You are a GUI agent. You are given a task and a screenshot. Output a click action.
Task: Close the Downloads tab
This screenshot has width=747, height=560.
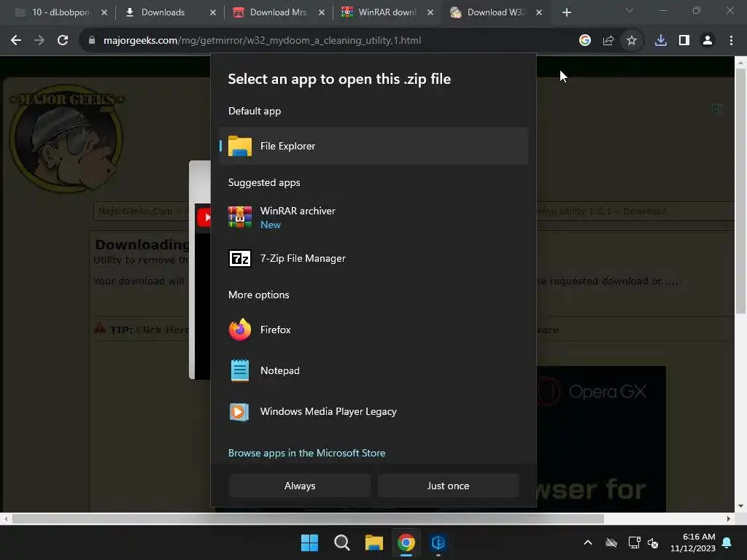pos(213,12)
